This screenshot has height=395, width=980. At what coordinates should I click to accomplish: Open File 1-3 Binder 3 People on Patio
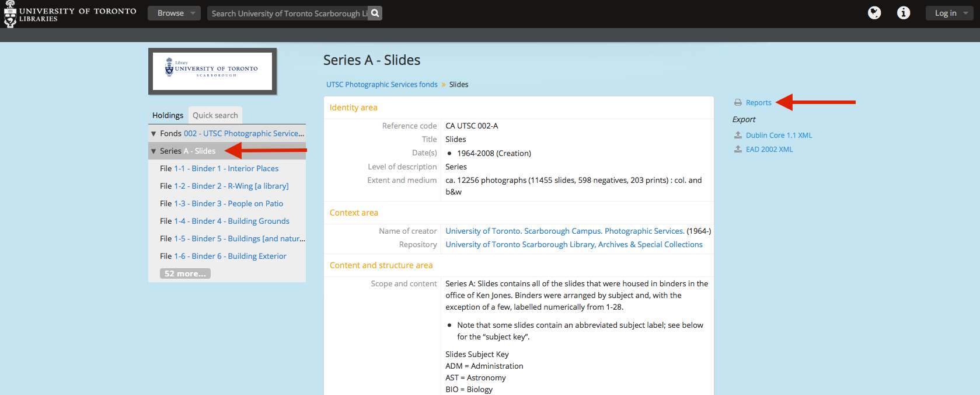tap(228, 203)
